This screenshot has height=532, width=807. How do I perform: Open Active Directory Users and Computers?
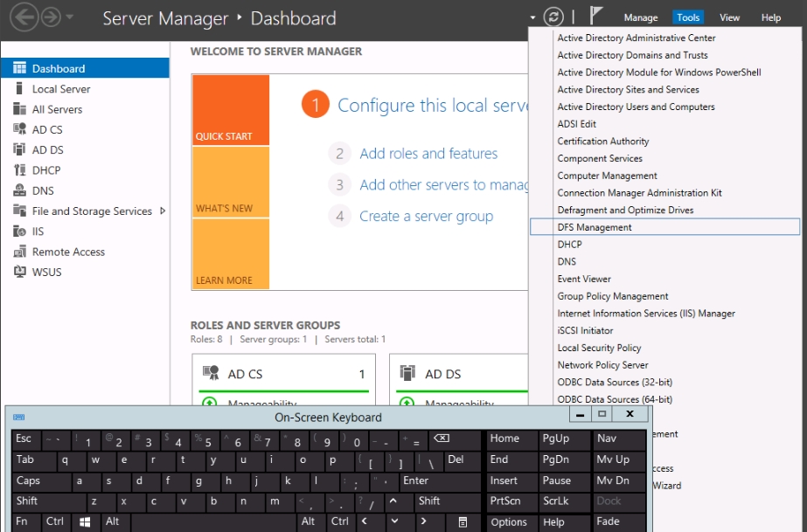(x=665, y=107)
